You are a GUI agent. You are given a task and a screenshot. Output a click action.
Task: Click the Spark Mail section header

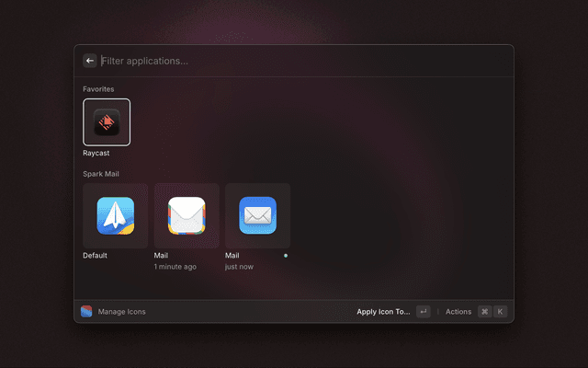point(103,174)
